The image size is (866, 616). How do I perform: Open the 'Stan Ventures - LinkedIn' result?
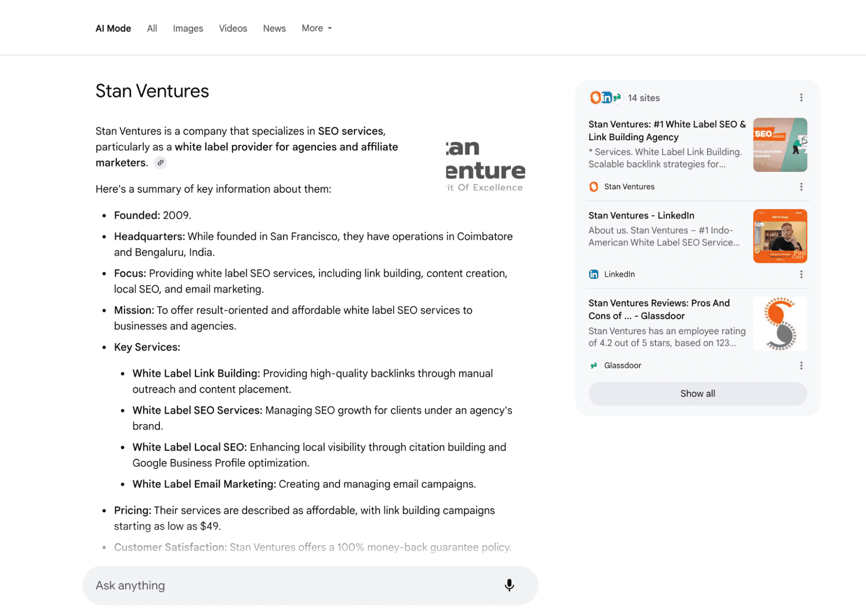641,215
